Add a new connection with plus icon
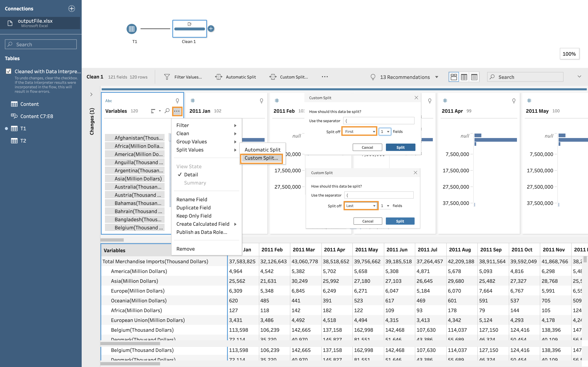 71,9
